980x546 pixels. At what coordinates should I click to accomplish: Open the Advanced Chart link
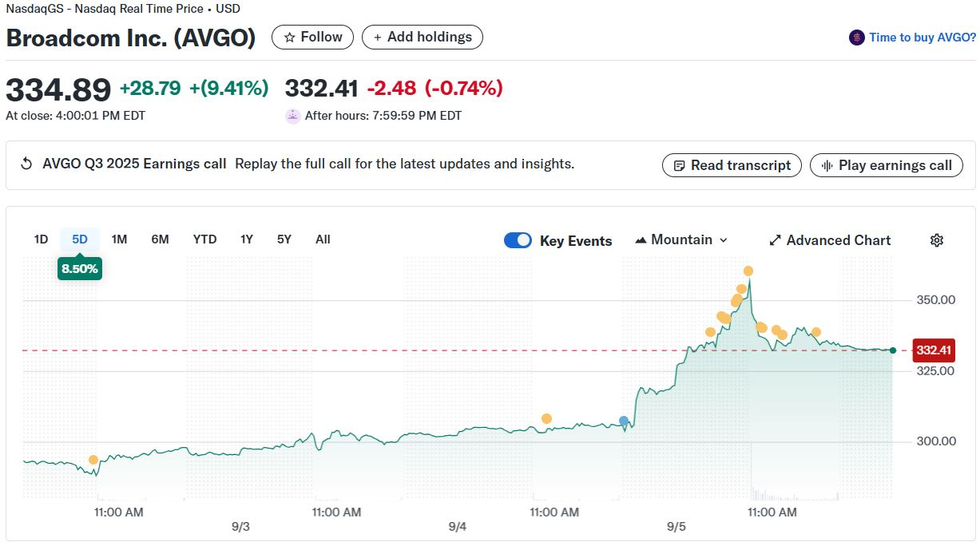pyautogui.click(x=830, y=240)
